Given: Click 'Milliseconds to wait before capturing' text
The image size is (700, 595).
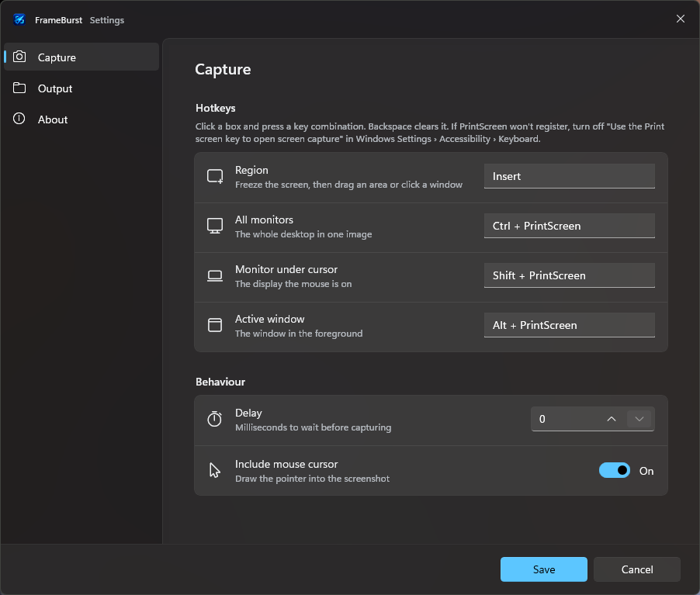Looking at the screenshot, I should (x=313, y=427).
